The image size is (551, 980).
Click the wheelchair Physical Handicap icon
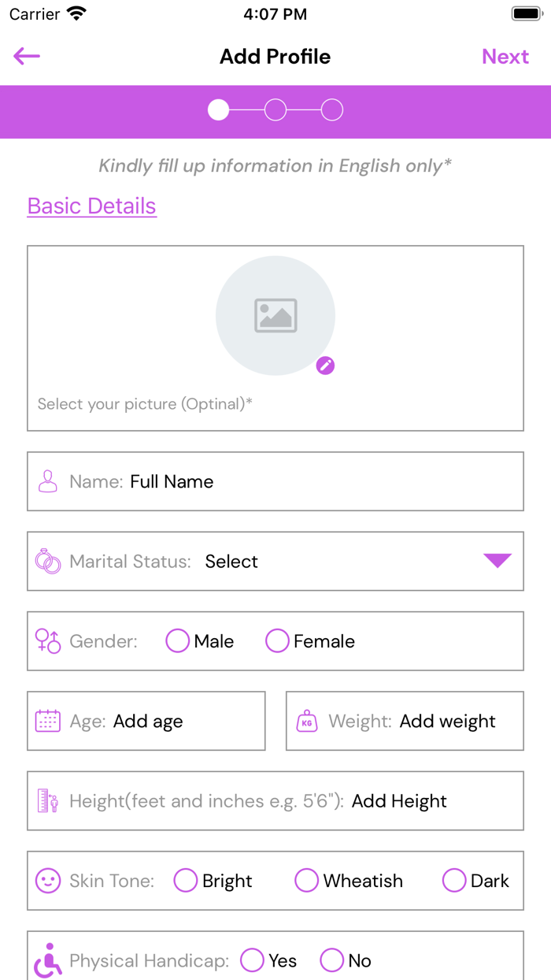[48, 960]
